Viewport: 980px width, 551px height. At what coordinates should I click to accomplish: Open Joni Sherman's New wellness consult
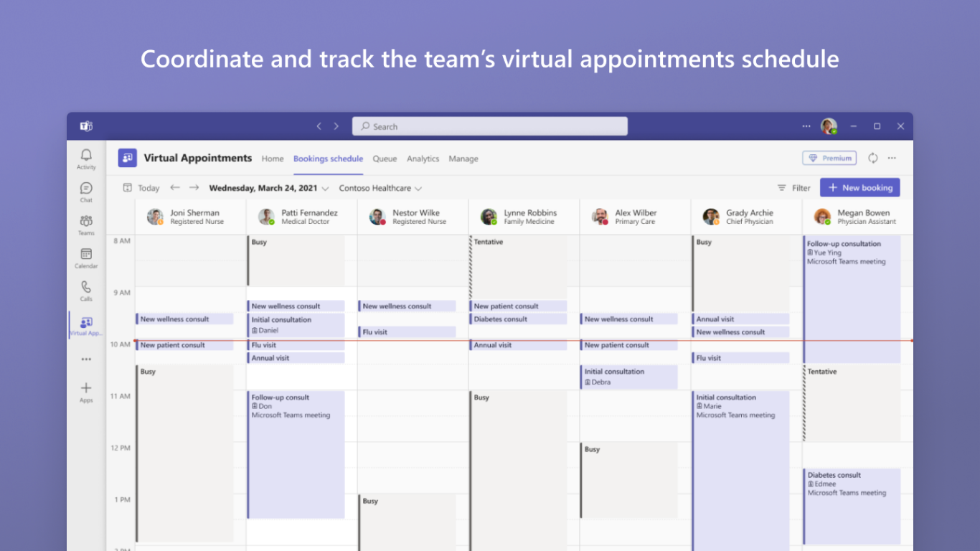(184, 319)
